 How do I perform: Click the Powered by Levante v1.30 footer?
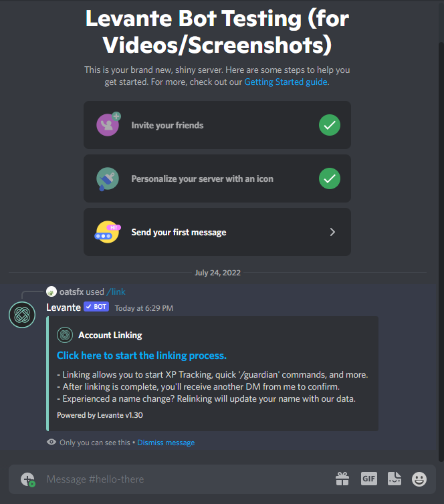pos(100,415)
